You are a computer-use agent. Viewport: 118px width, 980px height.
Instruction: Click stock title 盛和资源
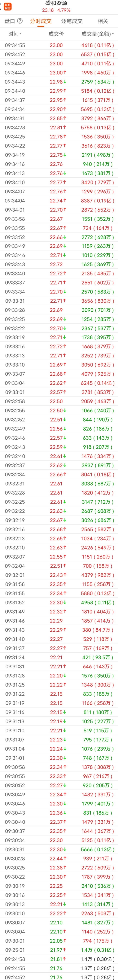(x=56, y=3)
